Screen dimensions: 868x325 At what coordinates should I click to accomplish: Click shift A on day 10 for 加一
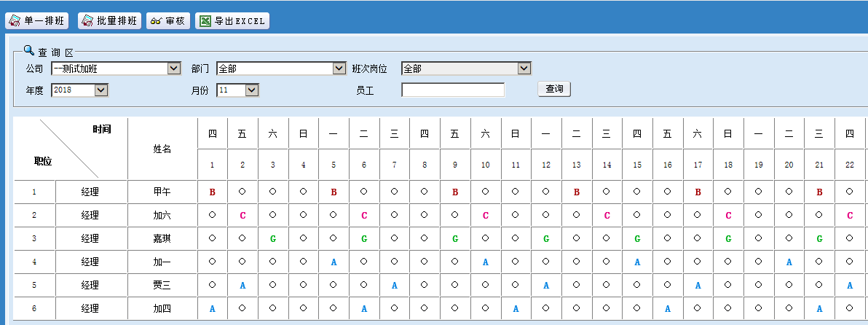point(486,262)
